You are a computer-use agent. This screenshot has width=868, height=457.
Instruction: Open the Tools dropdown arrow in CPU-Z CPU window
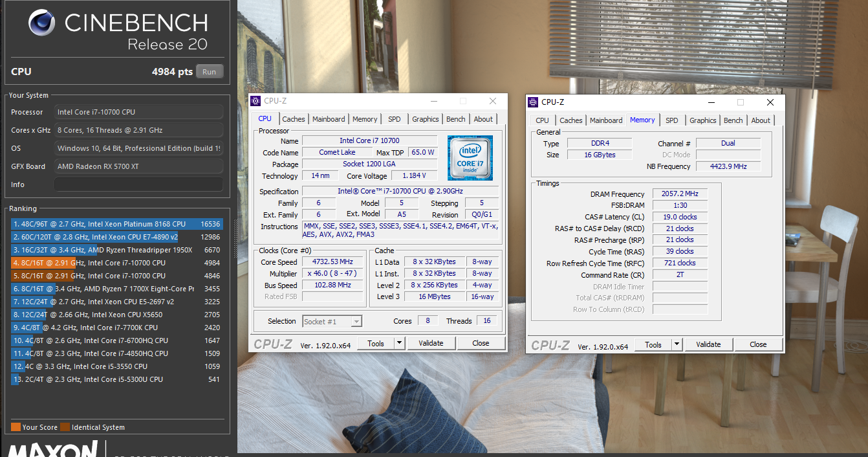point(399,343)
